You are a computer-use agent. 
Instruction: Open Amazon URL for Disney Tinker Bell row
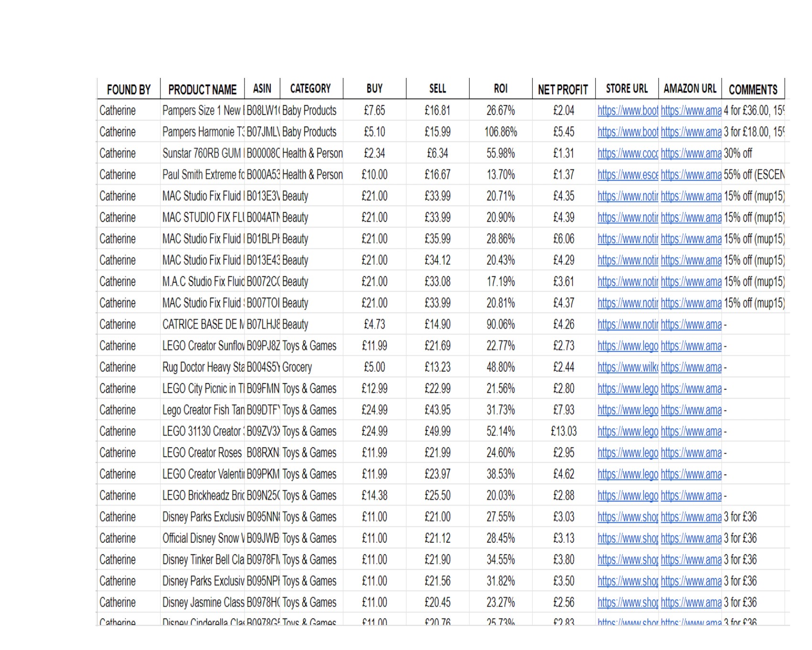691,560
